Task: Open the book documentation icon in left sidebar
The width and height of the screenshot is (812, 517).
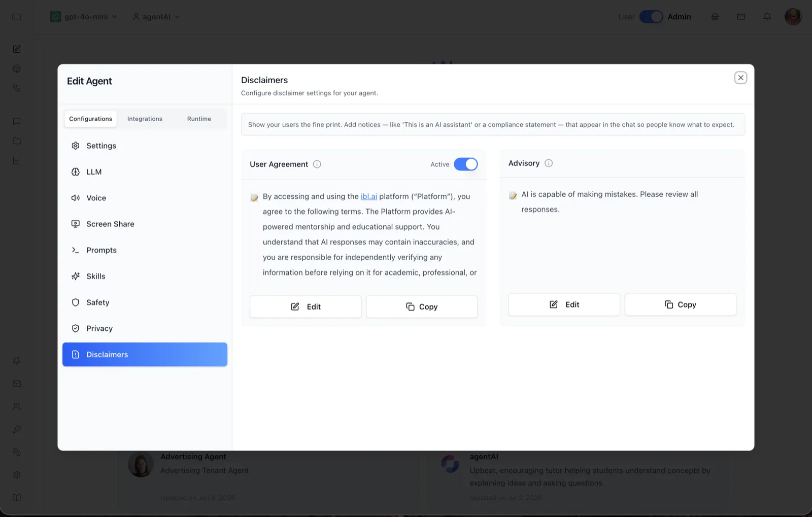Action: 17,498
